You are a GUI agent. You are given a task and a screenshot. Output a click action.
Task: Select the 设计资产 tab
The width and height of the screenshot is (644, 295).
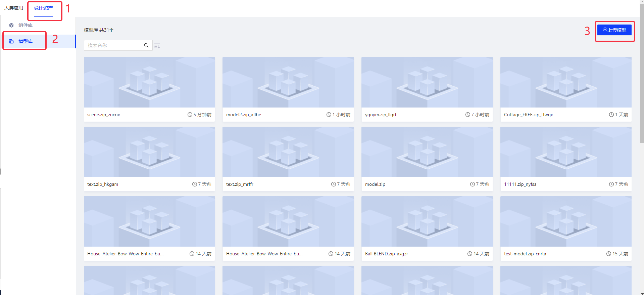43,8
